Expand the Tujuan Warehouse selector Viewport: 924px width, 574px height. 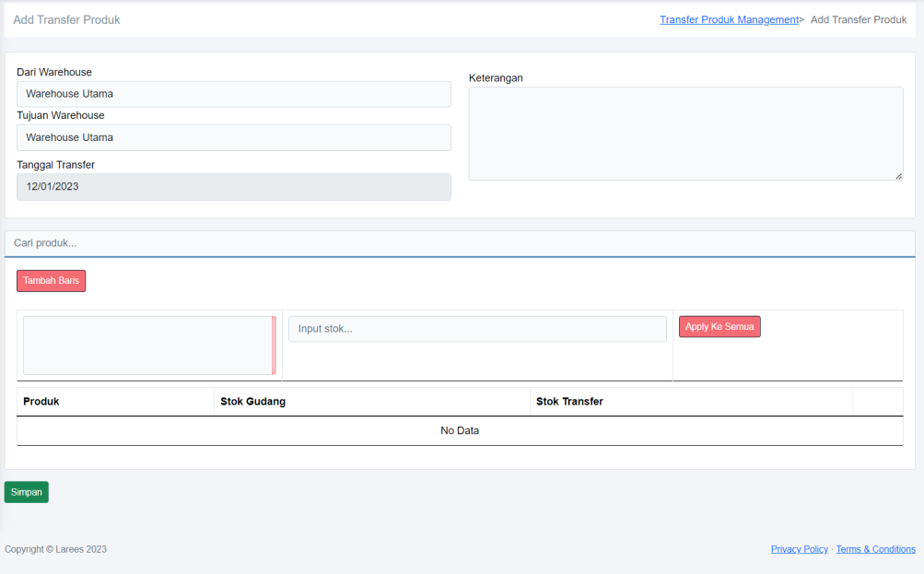tap(233, 137)
